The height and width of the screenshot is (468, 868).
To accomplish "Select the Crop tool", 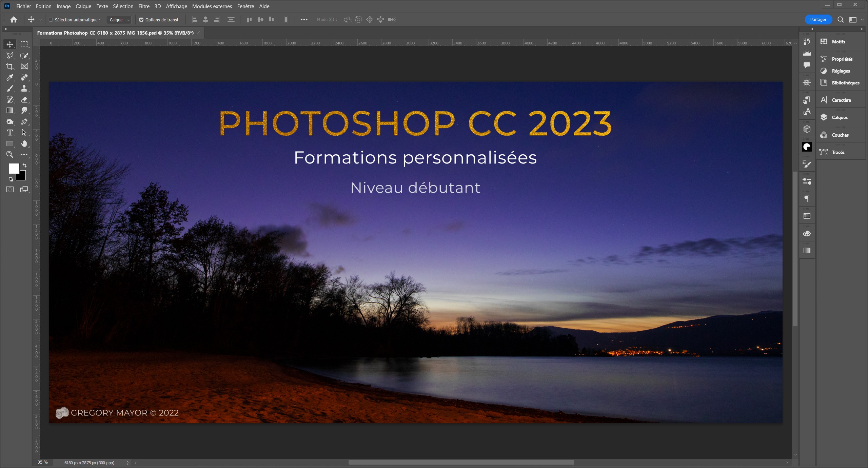I will [x=10, y=66].
